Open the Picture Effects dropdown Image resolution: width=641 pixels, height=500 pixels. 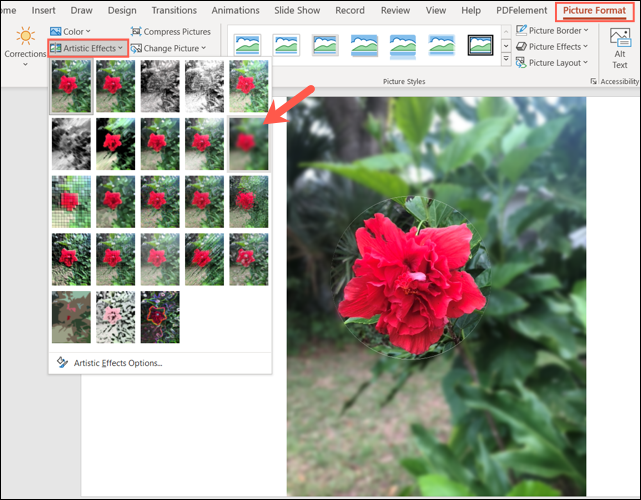pyautogui.click(x=554, y=46)
